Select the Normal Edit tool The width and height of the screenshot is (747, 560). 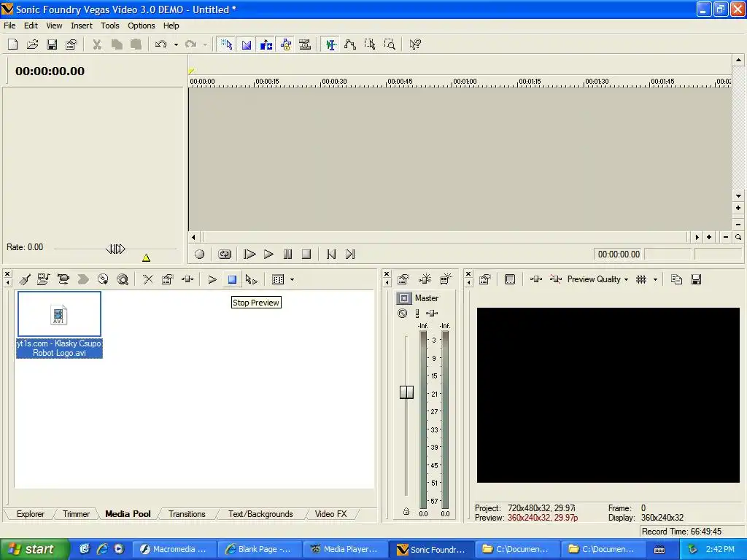click(x=330, y=44)
